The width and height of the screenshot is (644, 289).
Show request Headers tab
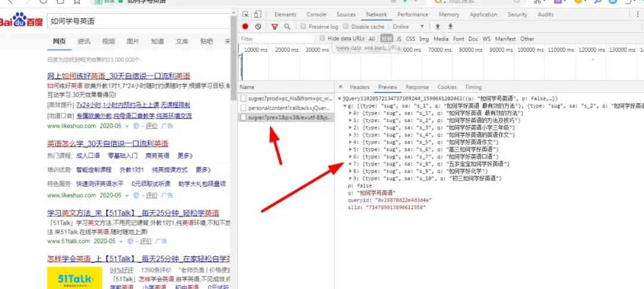[x=360, y=87]
